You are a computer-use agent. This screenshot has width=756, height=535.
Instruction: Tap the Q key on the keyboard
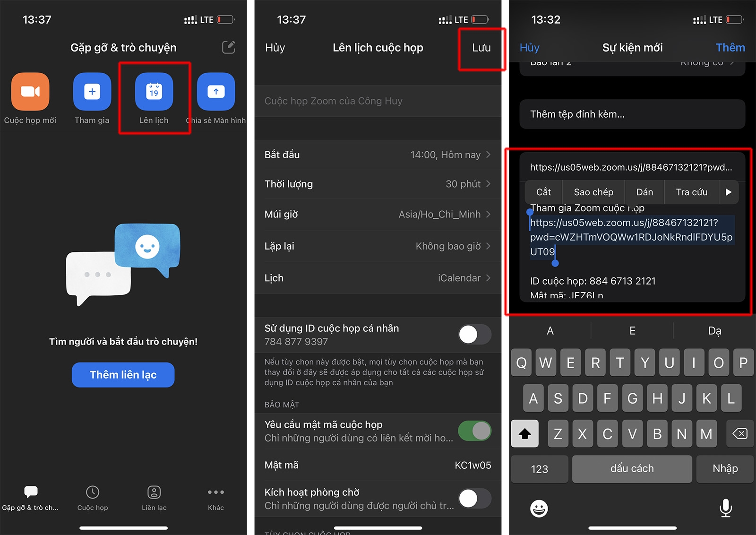[x=521, y=363]
